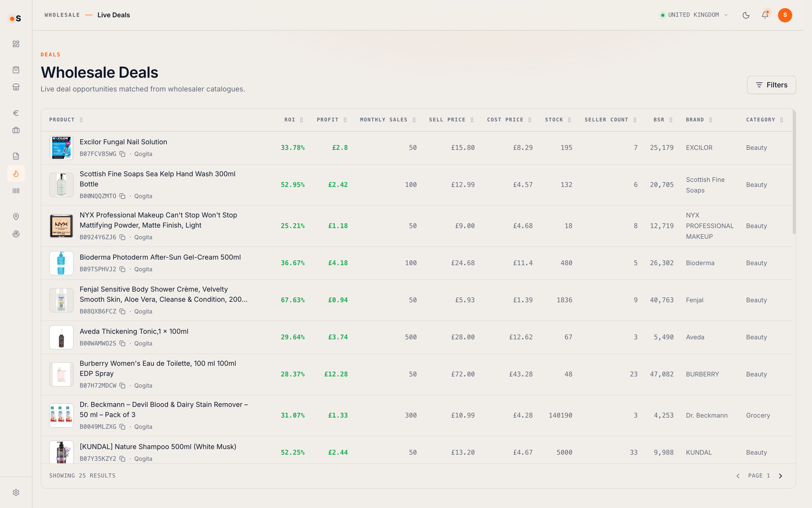
Task: Open NYX Mattifying Powder thumbnail
Action: point(61,226)
